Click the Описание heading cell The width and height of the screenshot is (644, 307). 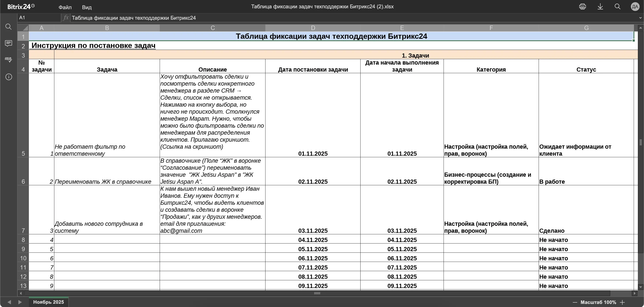pos(212,66)
